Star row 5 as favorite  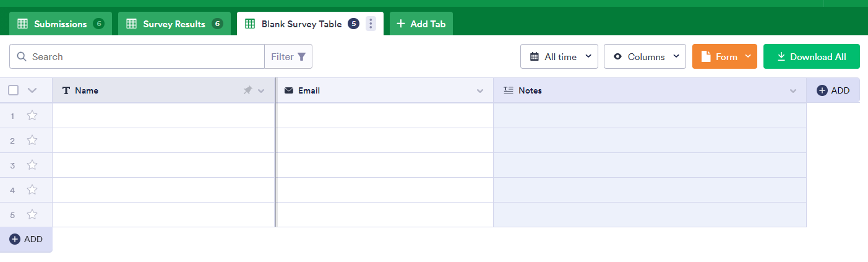tap(32, 215)
